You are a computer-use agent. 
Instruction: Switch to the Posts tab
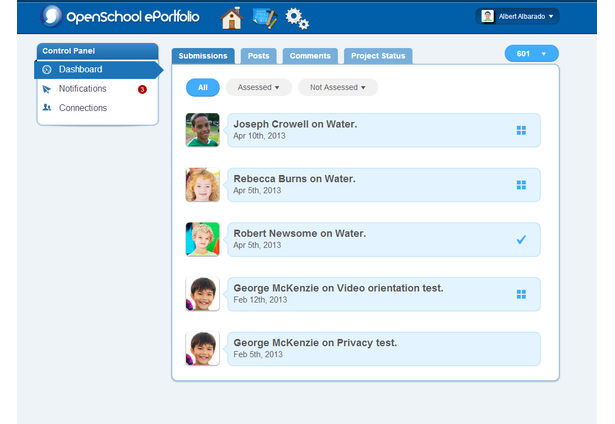(258, 56)
